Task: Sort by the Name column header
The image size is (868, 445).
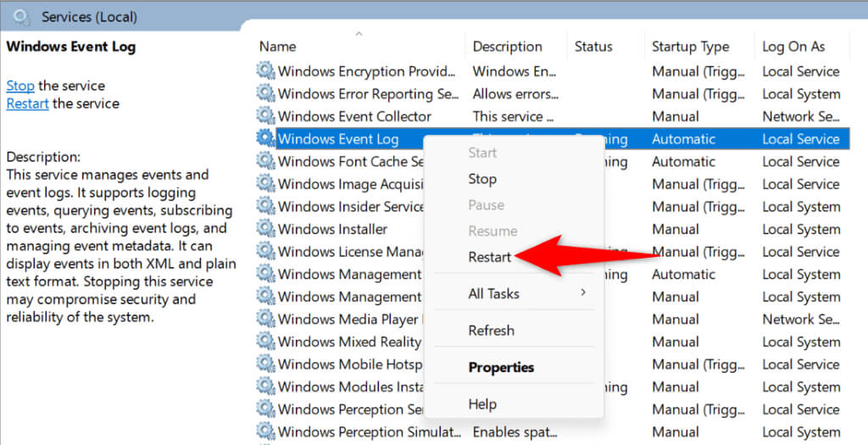Action: point(277,47)
